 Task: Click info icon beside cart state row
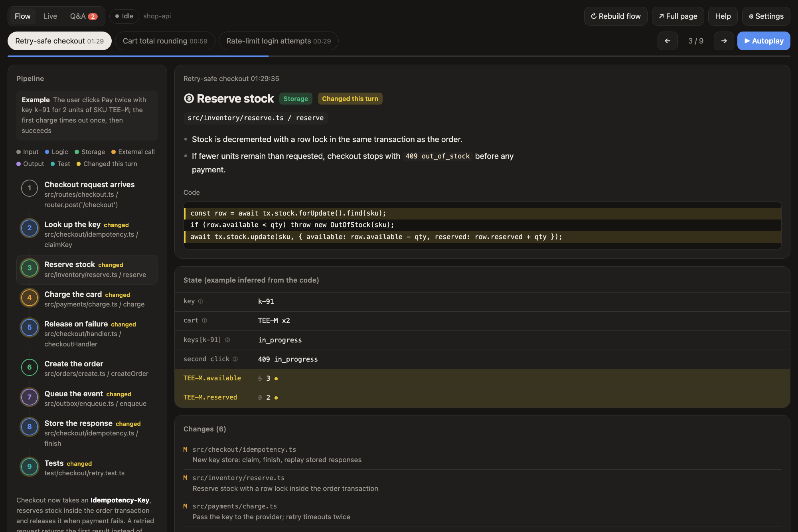205,320
